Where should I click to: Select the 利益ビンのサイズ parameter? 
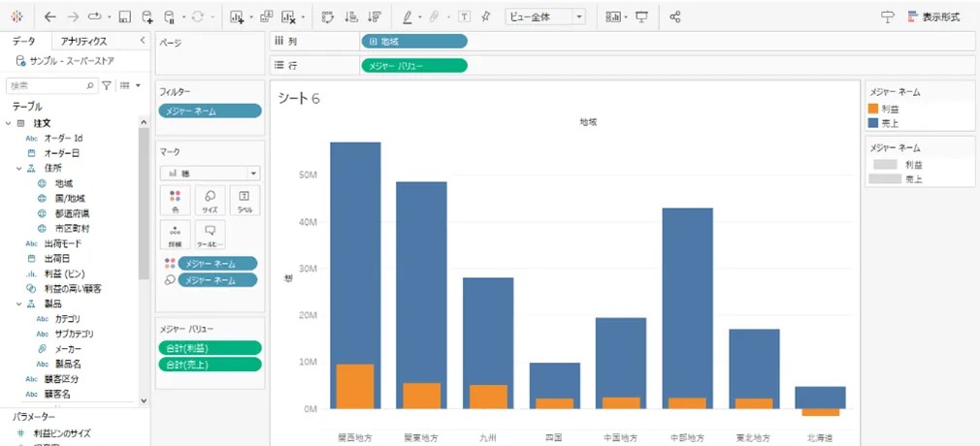pos(62,432)
